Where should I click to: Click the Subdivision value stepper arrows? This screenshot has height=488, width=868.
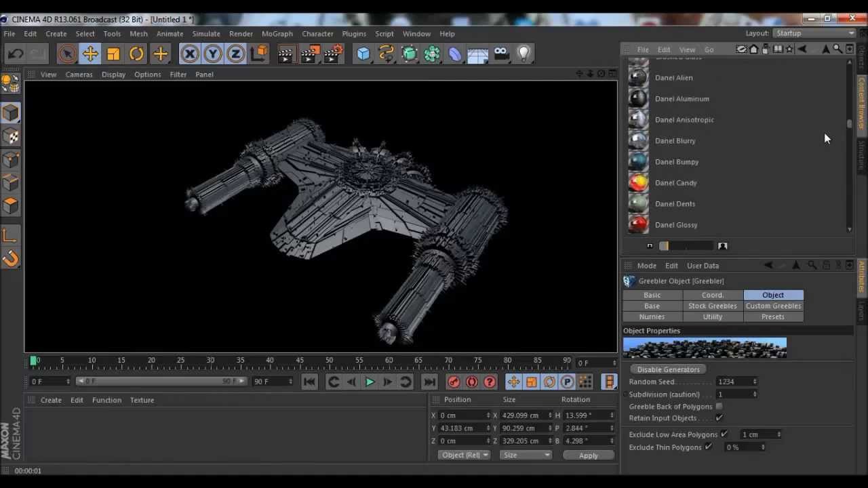(x=755, y=394)
